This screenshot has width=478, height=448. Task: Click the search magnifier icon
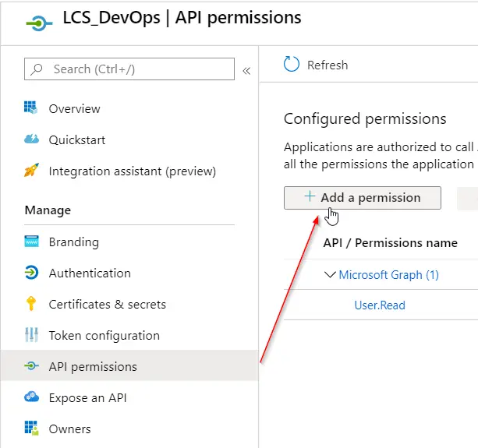coord(37,69)
